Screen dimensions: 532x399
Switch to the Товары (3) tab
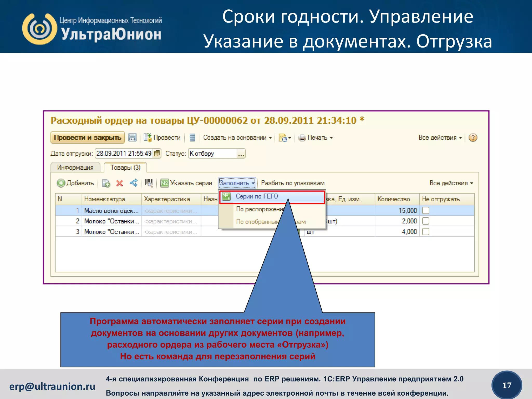tap(125, 167)
